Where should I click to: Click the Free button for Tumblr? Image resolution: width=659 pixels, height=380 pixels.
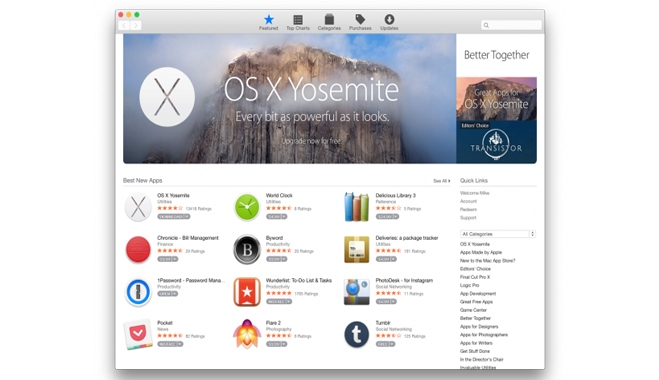click(x=385, y=344)
